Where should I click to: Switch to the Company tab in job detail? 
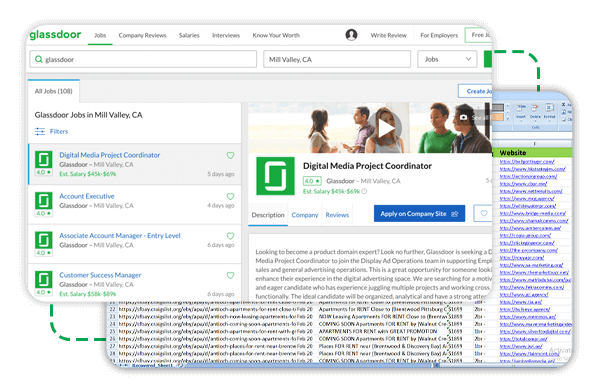pos(305,215)
